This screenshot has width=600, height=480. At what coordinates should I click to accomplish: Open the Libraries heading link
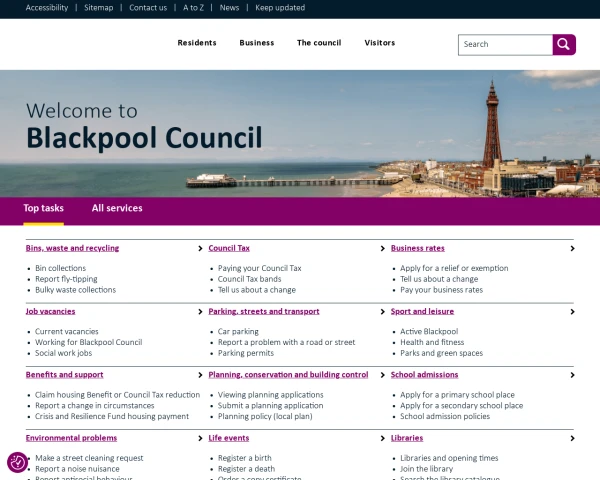click(407, 438)
